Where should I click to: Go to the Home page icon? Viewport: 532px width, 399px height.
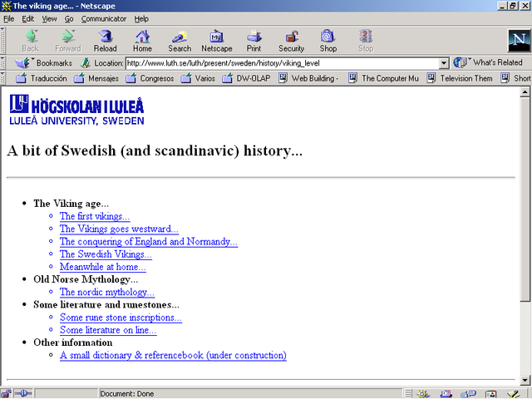(x=142, y=41)
